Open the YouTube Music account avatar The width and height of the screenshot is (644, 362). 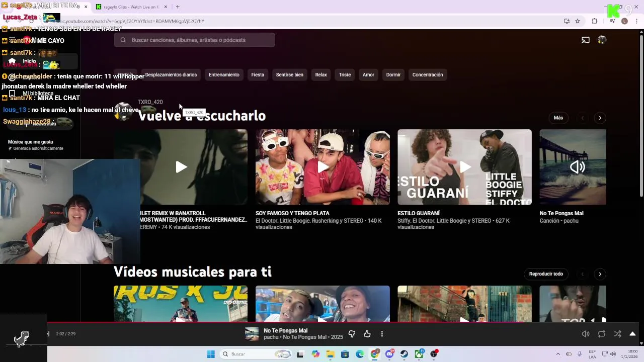pyautogui.click(x=602, y=40)
